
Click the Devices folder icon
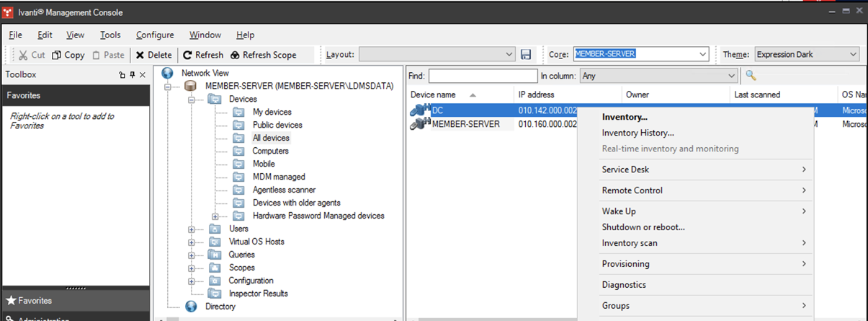click(215, 99)
